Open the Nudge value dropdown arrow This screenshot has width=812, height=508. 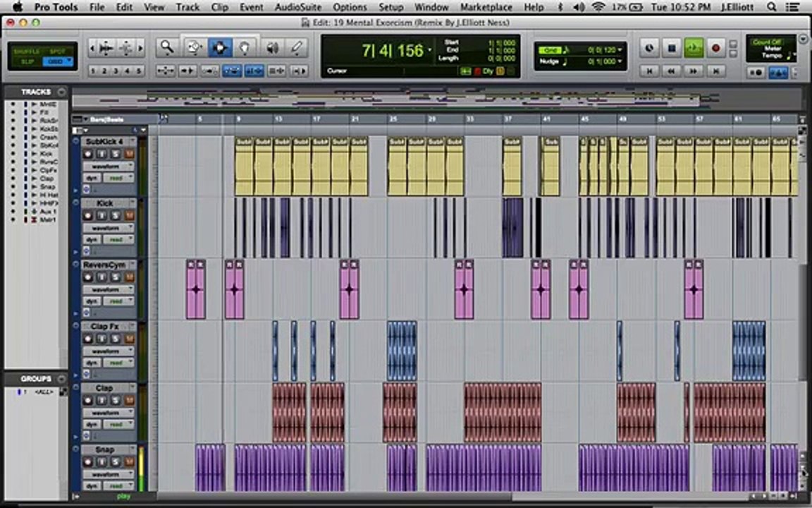tap(620, 61)
